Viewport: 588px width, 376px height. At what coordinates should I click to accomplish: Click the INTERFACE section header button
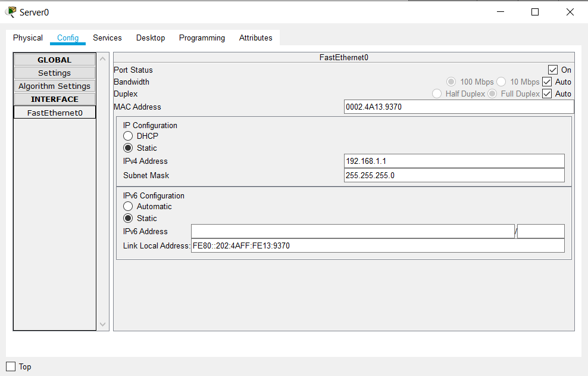[x=55, y=99]
